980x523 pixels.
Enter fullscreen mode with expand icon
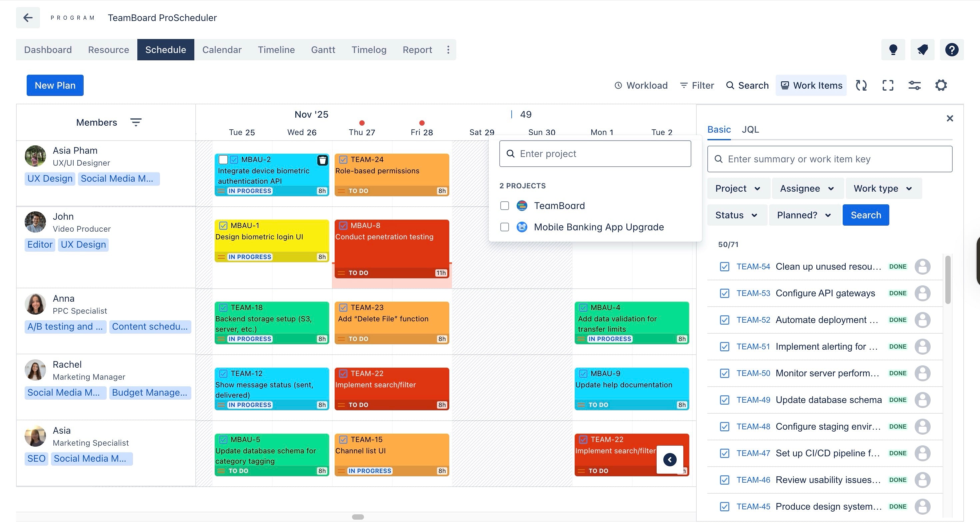click(x=888, y=85)
